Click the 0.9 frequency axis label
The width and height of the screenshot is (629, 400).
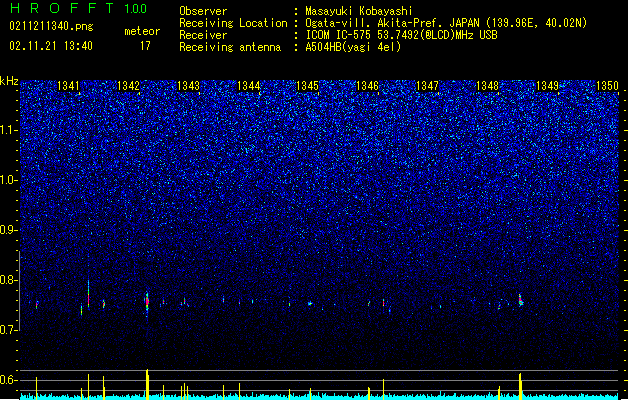[9, 230]
